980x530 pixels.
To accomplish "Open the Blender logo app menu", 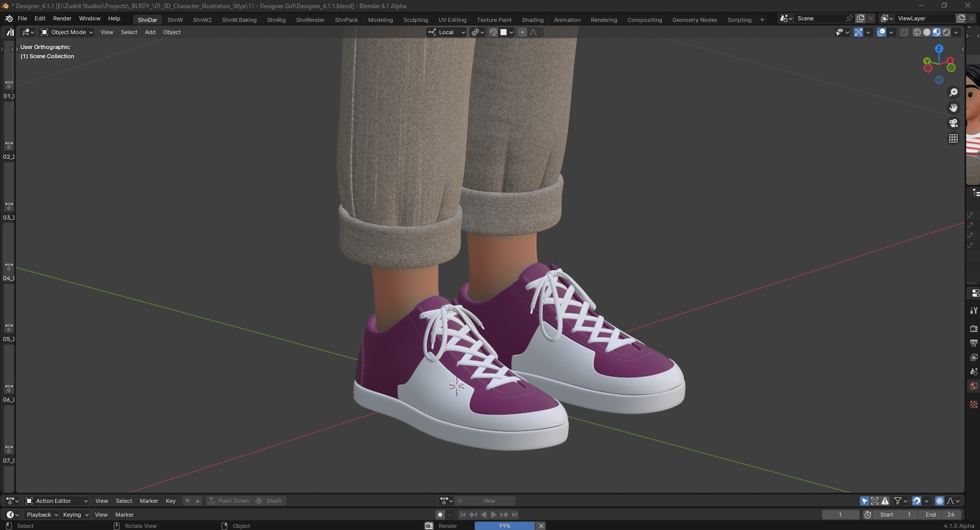I will point(9,18).
